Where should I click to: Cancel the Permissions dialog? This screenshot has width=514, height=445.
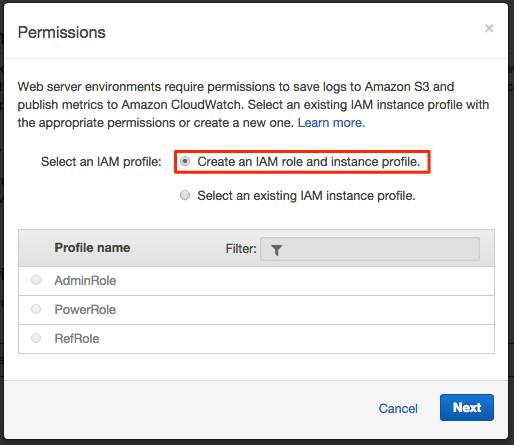click(398, 408)
